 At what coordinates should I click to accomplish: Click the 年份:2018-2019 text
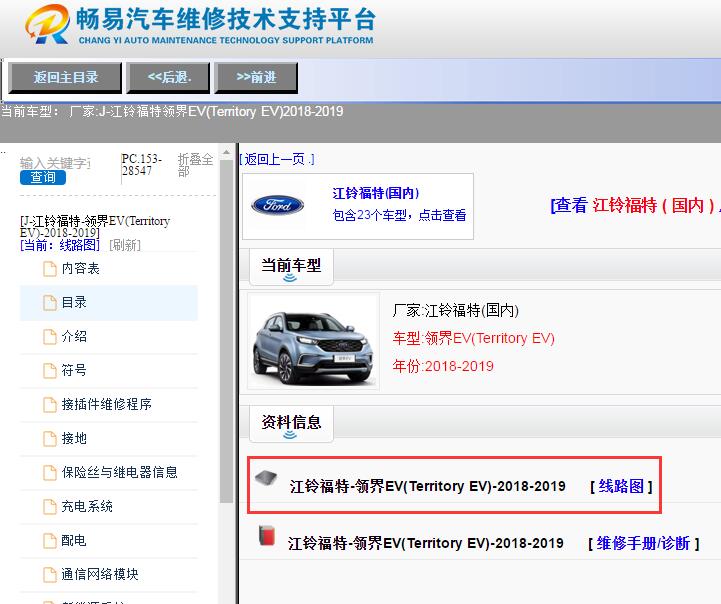click(443, 366)
